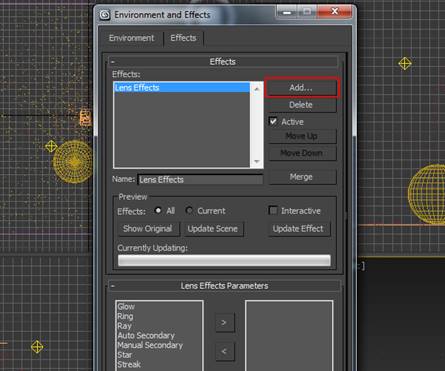Switch to the Environment tab
The image size is (445, 371).
(131, 38)
